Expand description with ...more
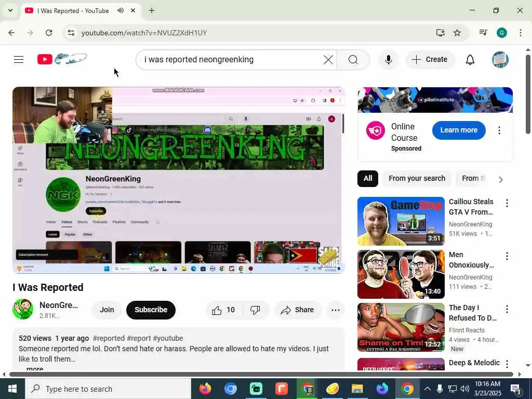The image size is (532, 399). (x=34, y=368)
